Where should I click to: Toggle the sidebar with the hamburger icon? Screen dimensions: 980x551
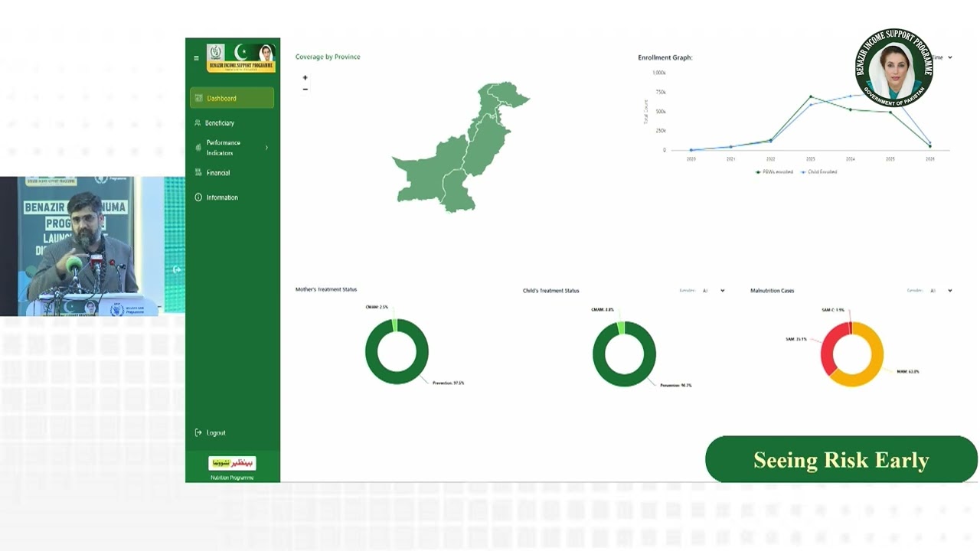196,58
